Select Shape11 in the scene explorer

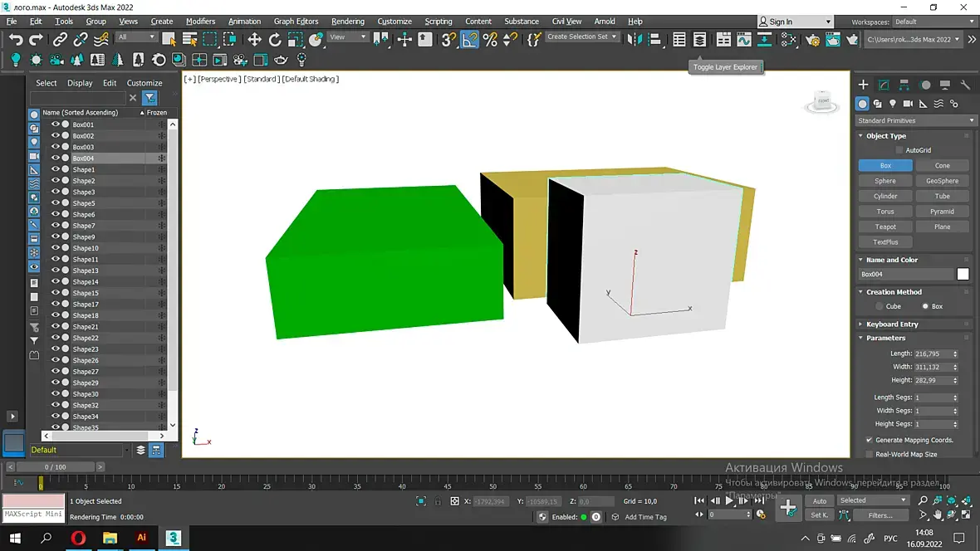(x=85, y=260)
